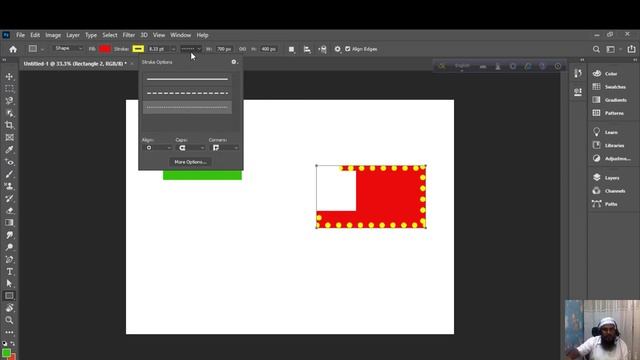This screenshot has width=640, height=360.
Task: Open the Align dropdown in Stroke Options
Action: pyautogui.click(x=157, y=148)
